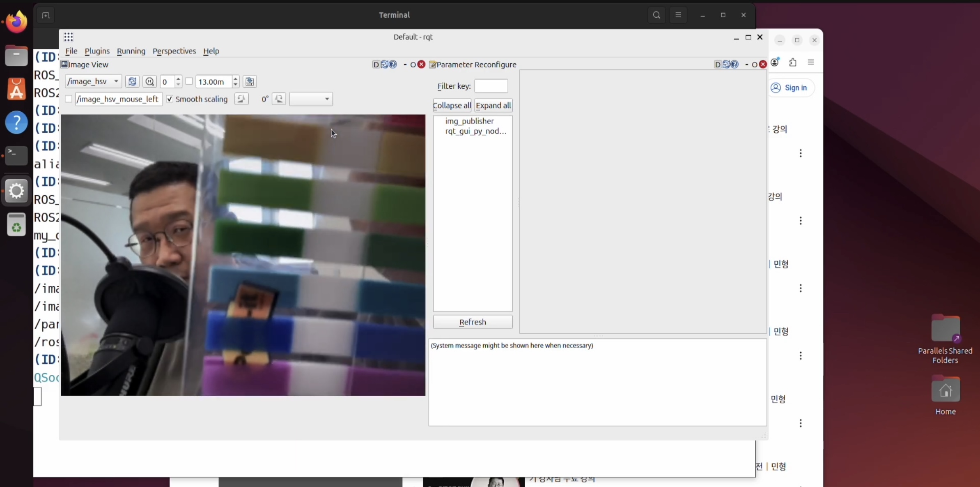This screenshot has width=980, height=487.
Task: Click the Refresh button
Action: pyautogui.click(x=473, y=322)
